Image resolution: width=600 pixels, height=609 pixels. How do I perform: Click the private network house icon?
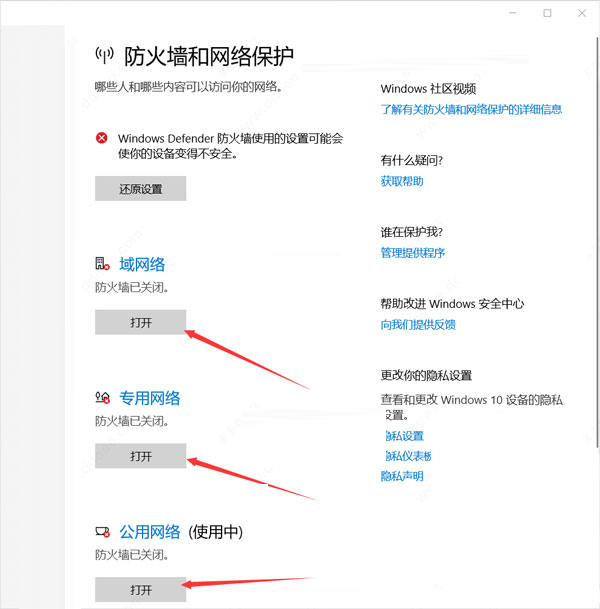(103, 397)
